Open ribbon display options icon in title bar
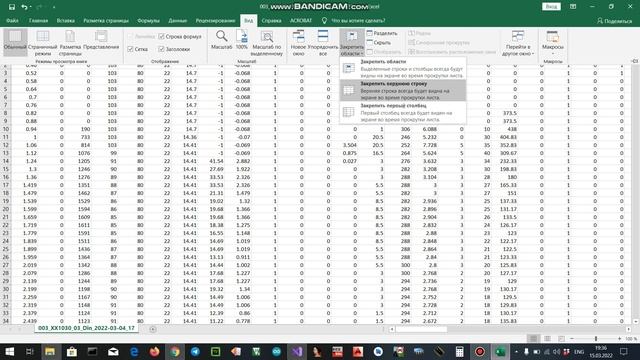This screenshot has width=640, height=360. point(573,7)
